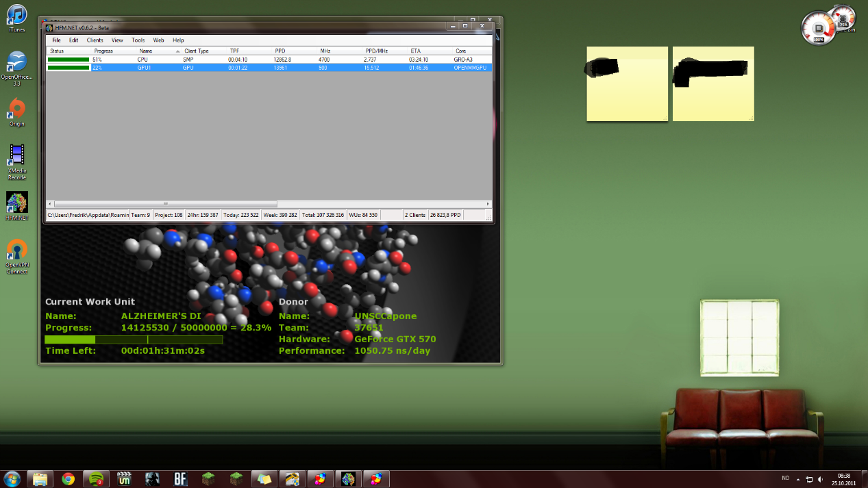Open the Edit menu in HFM.NET
Screen dimensions: 868x488
pos(73,40)
